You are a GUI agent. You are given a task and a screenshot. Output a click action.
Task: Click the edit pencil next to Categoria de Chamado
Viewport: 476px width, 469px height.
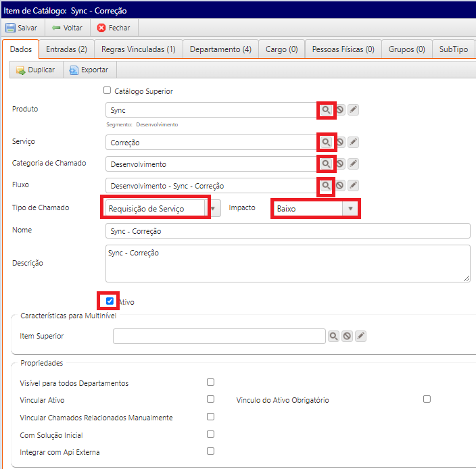point(353,164)
